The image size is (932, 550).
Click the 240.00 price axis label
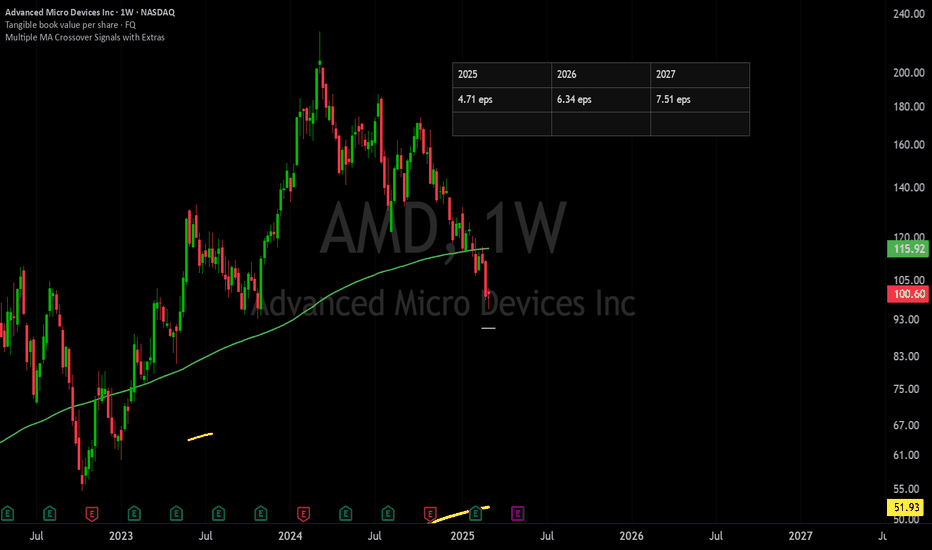tap(909, 14)
